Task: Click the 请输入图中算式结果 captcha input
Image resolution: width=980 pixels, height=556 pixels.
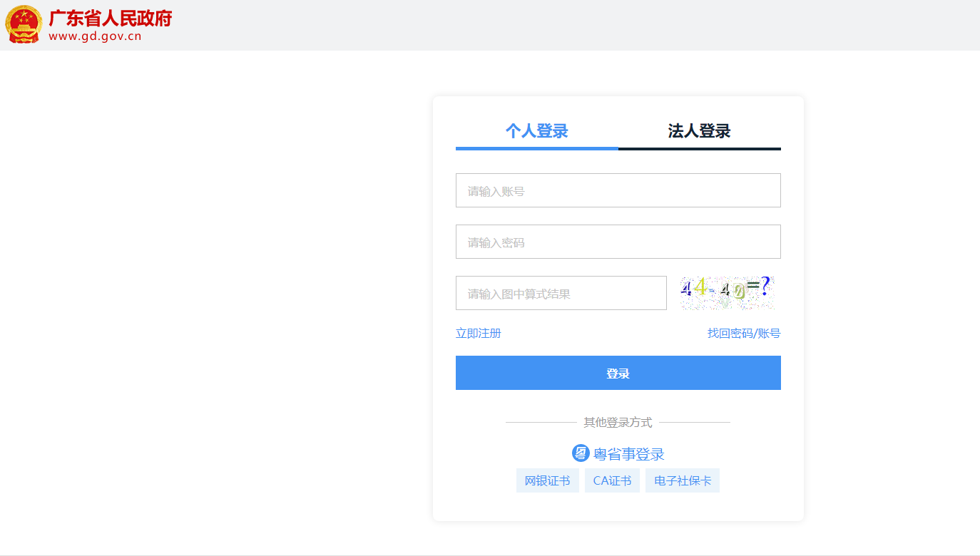Action: pos(561,293)
